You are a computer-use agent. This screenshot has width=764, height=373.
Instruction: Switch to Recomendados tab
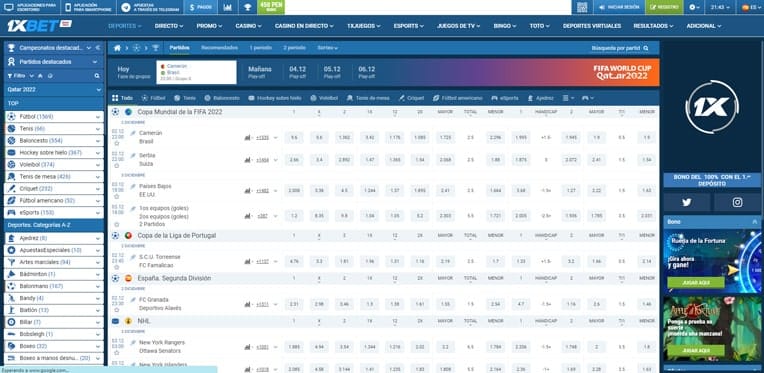[x=219, y=48]
